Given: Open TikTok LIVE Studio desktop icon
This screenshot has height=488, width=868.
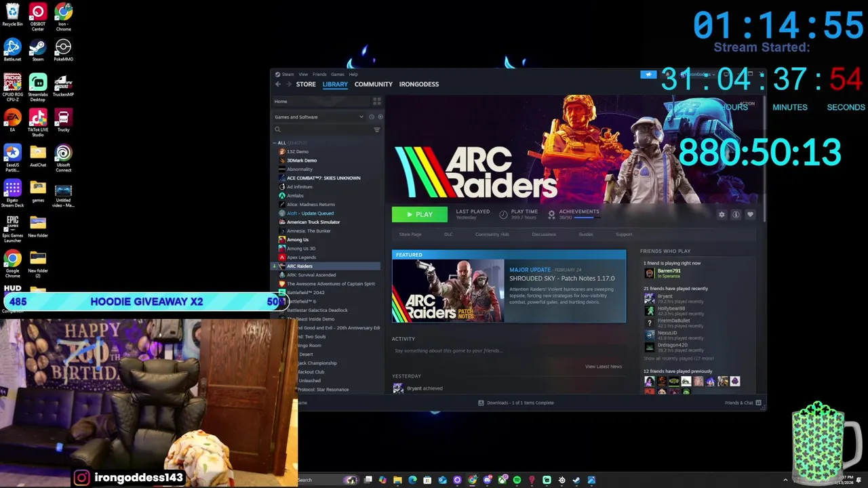Looking at the screenshot, I should (38, 123).
